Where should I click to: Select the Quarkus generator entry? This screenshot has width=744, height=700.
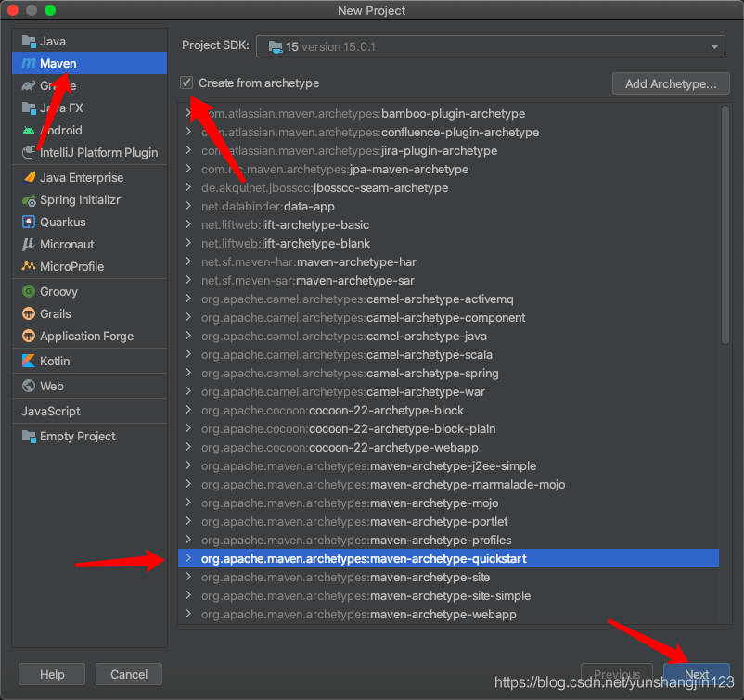89,222
